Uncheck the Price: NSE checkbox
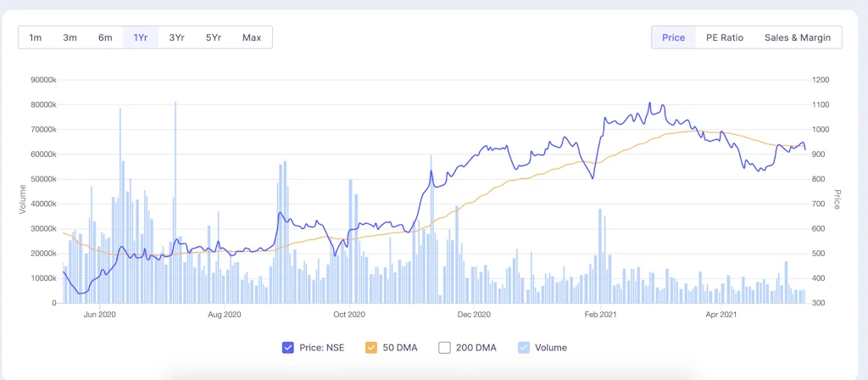The image size is (868, 380). 288,347
